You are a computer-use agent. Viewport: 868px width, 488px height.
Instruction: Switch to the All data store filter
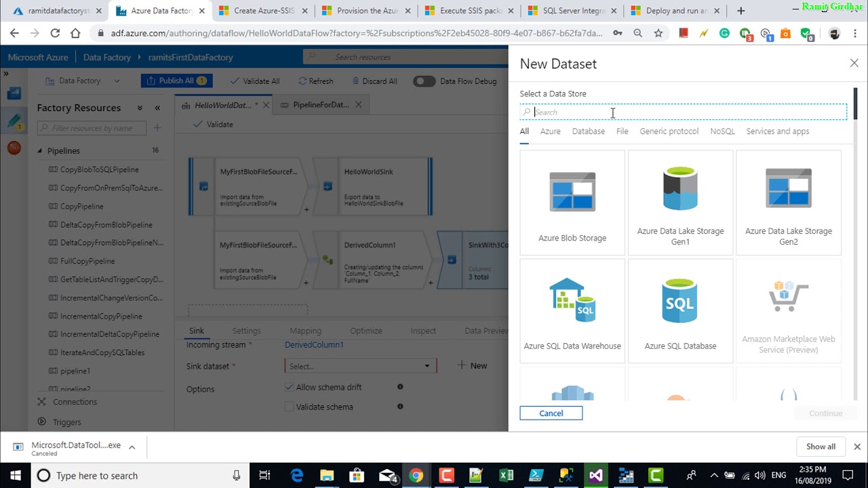[x=524, y=131]
